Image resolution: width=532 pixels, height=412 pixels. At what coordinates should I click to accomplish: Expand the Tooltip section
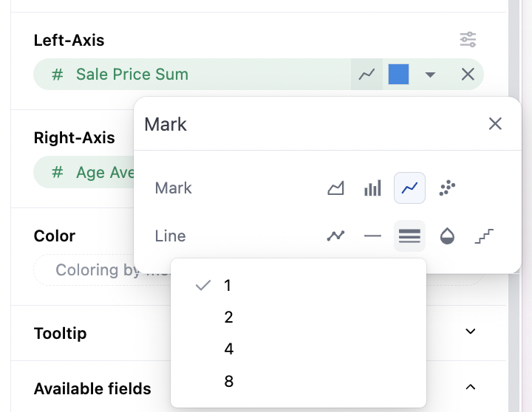(x=471, y=332)
